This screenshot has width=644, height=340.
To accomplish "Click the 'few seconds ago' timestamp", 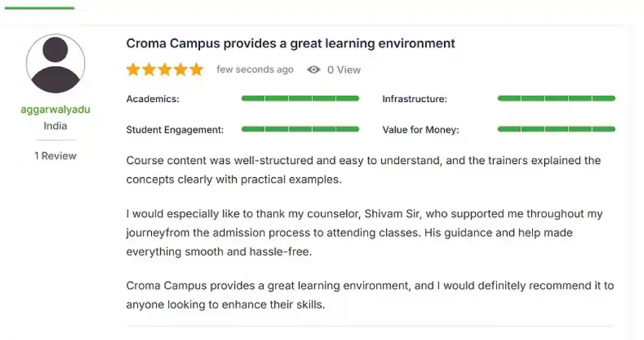I will 255,70.
